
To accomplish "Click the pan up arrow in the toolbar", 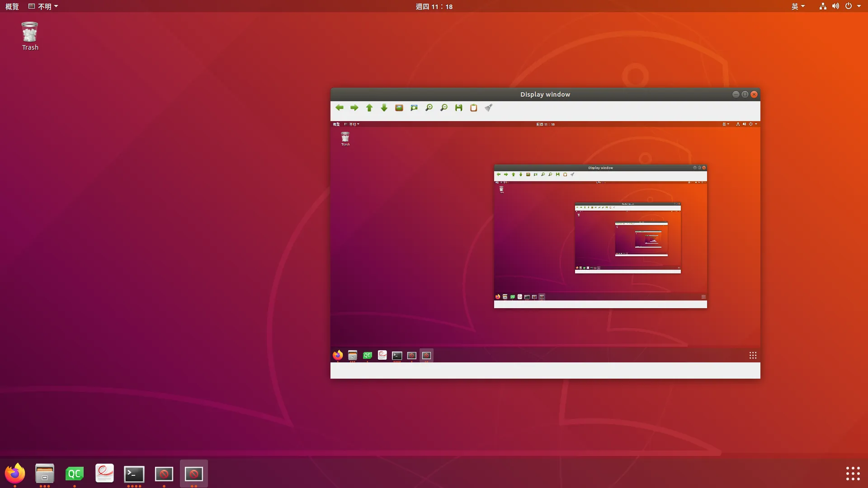I will coord(369,108).
